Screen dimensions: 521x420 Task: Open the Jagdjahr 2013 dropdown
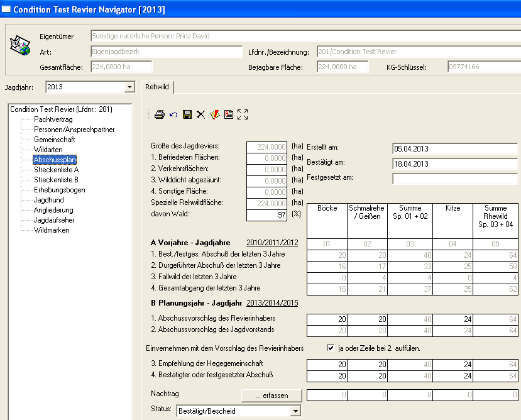[129, 87]
